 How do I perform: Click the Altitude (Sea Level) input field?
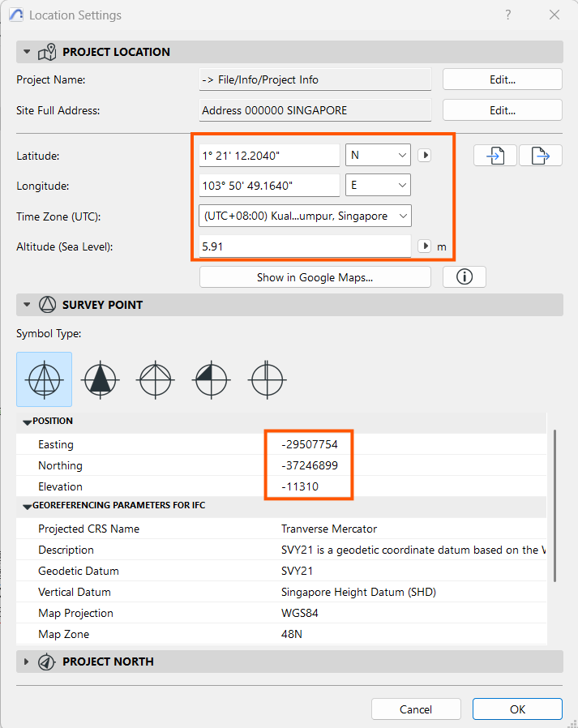(x=305, y=246)
